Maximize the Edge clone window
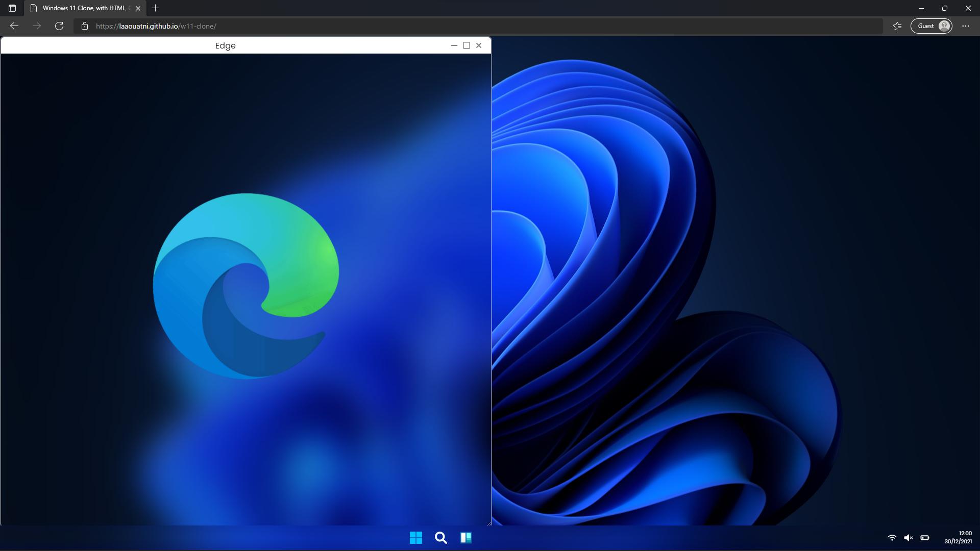The image size is (980, 551). (466, 45)
